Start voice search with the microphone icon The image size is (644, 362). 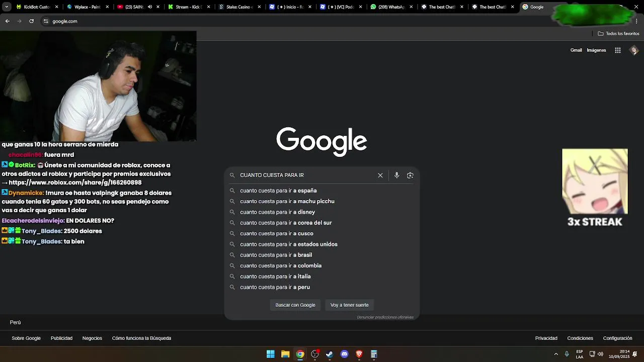pos(396,175)
